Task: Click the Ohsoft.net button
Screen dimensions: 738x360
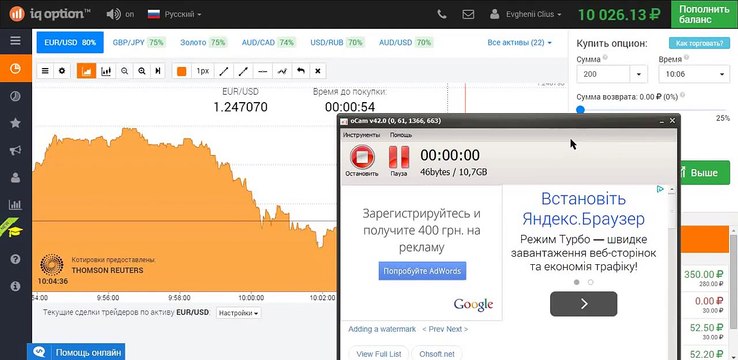Action: click(437, 353)
